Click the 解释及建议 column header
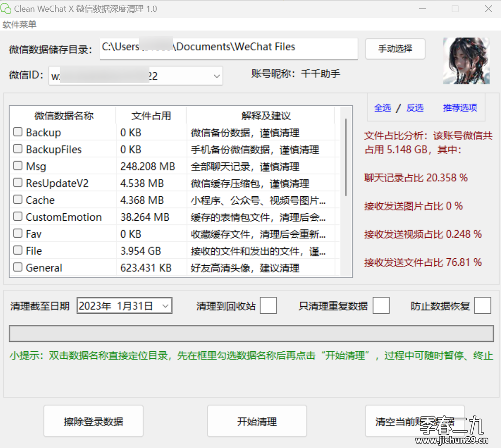 tap(266, 116)
